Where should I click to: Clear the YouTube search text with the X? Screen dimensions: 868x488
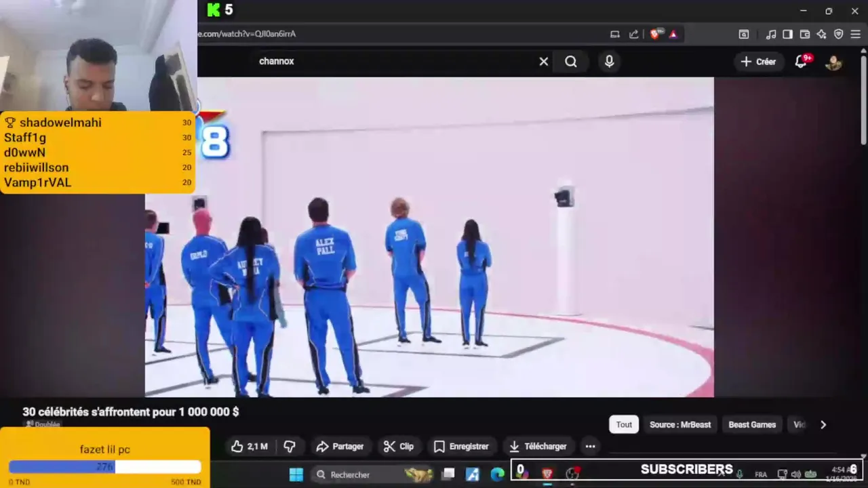543,62
